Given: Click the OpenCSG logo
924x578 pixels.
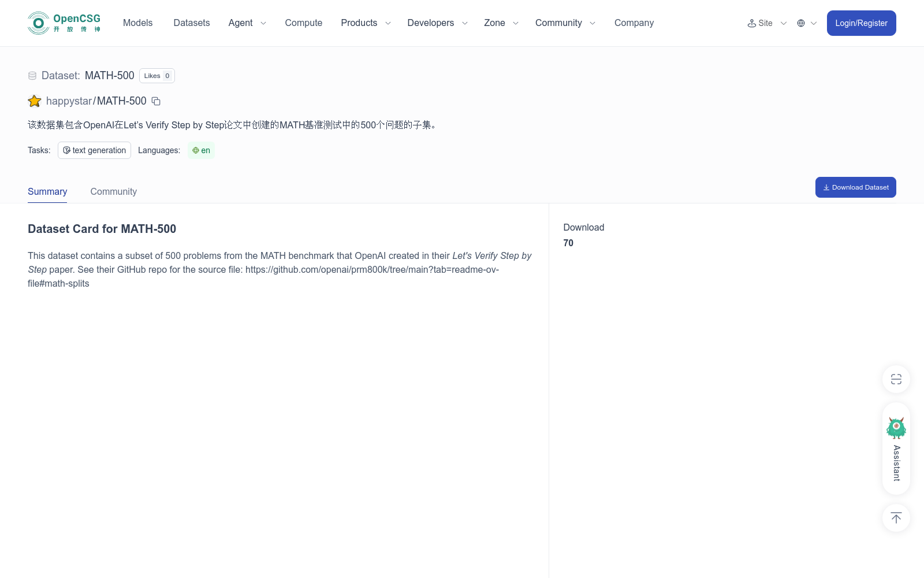Looking at the screenshot, I should tap(64, 23).
